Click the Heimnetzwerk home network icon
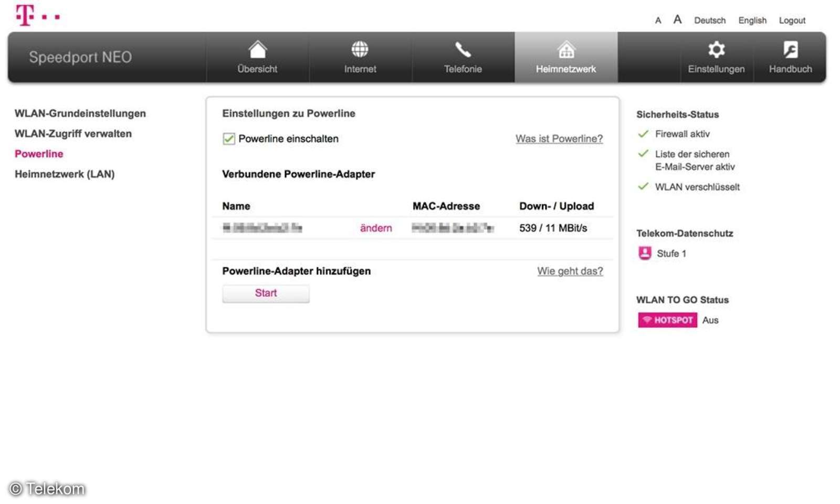This screenshot has height=504, width=840. pos(566,50)
